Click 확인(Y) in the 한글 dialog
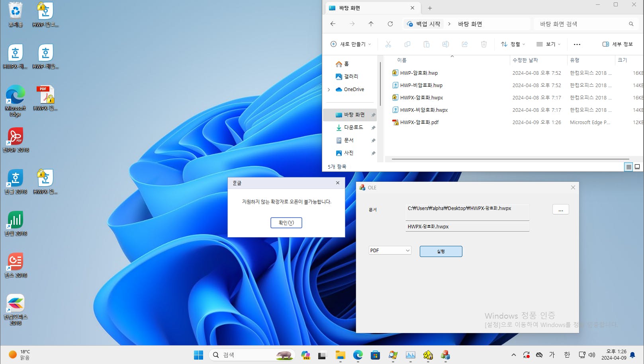The width and height of the screenshot is (644, 364). click(x=286, y=223)
